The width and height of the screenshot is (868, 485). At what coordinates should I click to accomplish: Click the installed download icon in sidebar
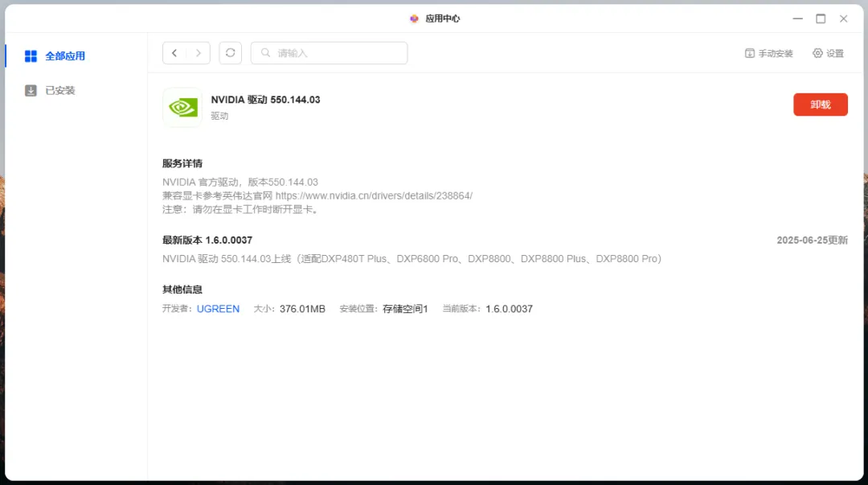[31, 90]
